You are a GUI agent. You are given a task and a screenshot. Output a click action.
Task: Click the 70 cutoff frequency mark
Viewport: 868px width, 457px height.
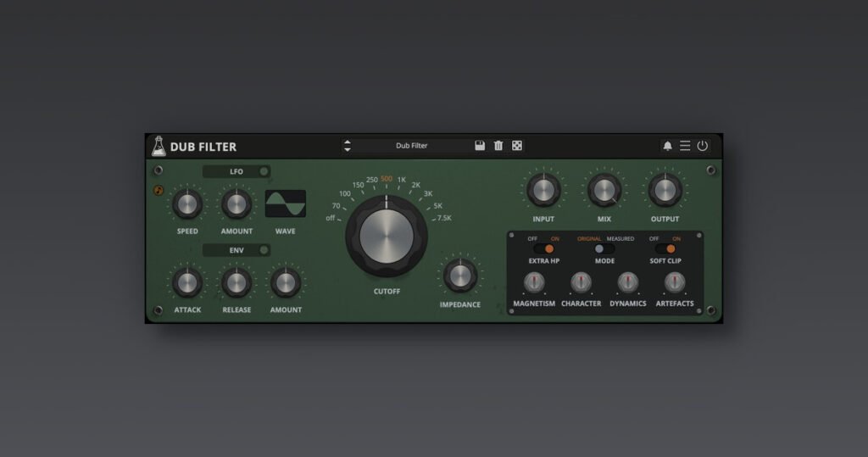pyautogui.click(x=336, y=206)
